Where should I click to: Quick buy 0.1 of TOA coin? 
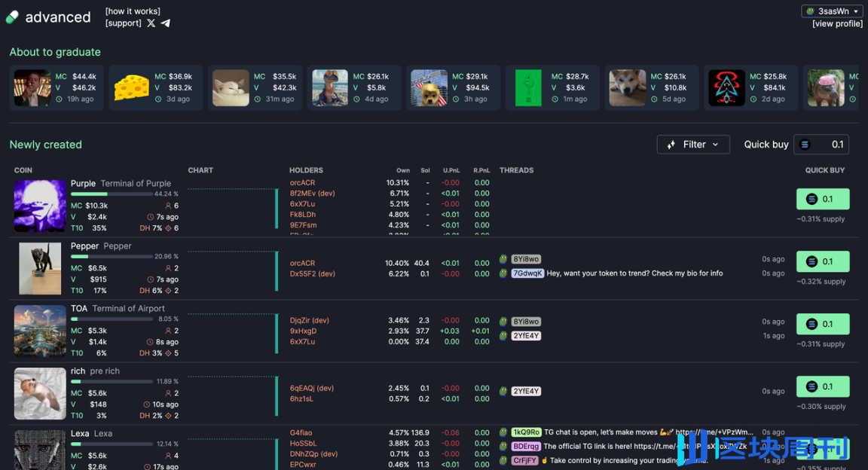coord(823,325)
